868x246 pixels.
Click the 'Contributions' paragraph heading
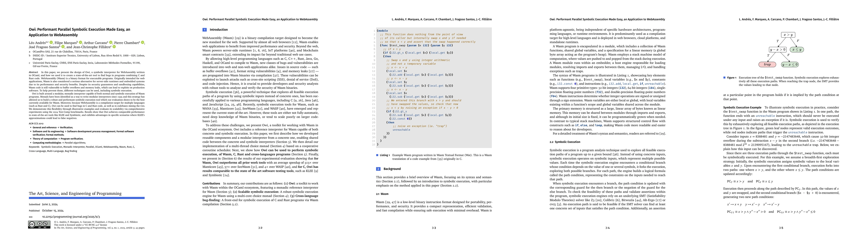coord(211,183)
